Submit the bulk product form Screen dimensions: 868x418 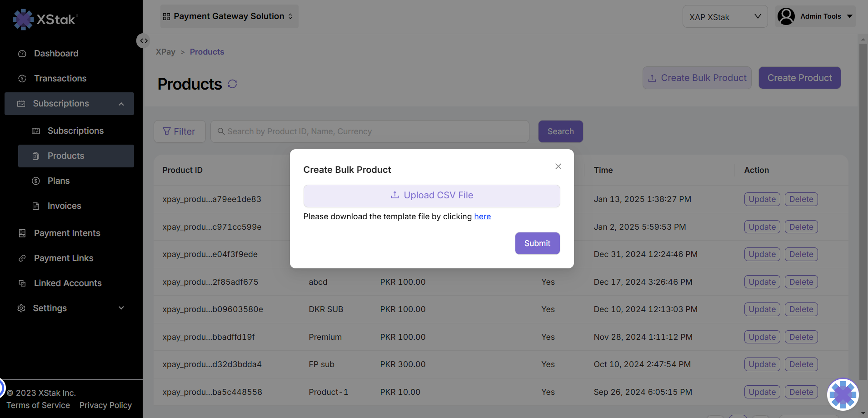click(x=537, y=243)
